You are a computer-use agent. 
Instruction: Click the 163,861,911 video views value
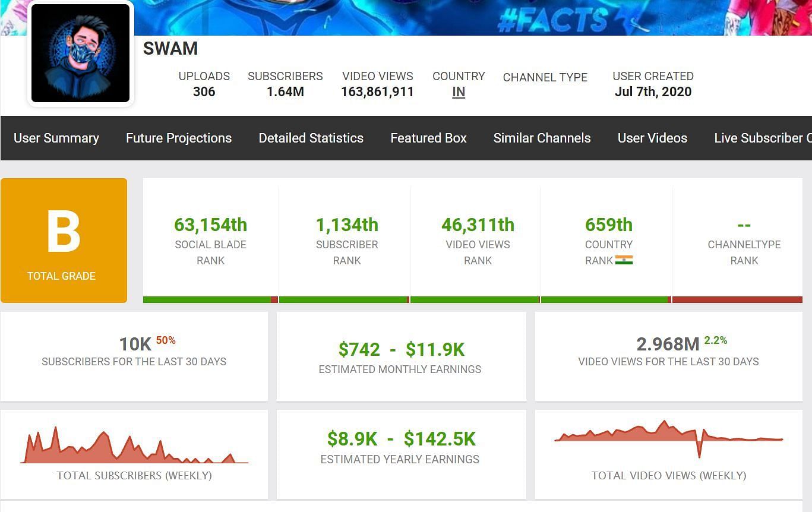pyautogui.click(x=377, y=92)
